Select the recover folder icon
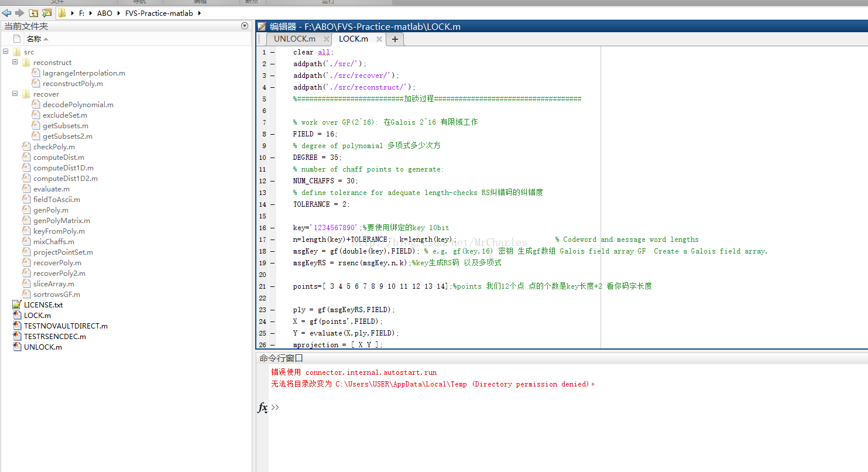Image resolution: width=868 pixels, height=472 pixels. (26, 94)
